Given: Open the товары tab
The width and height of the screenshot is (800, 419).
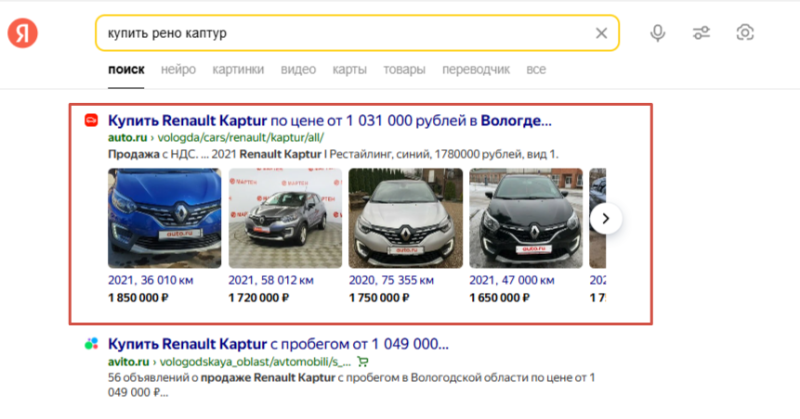Looking at the screenshot, I should click(404, 70).
